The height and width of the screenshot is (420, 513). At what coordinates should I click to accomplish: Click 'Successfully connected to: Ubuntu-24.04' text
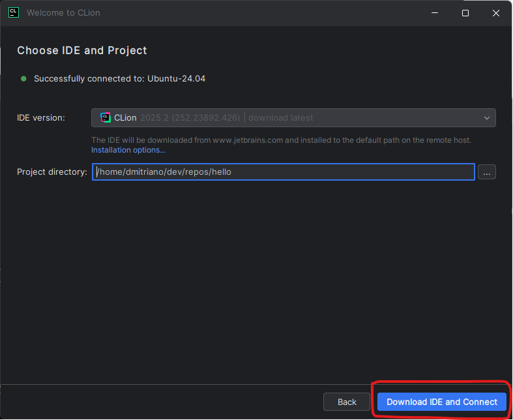click(x=119, y=78)
